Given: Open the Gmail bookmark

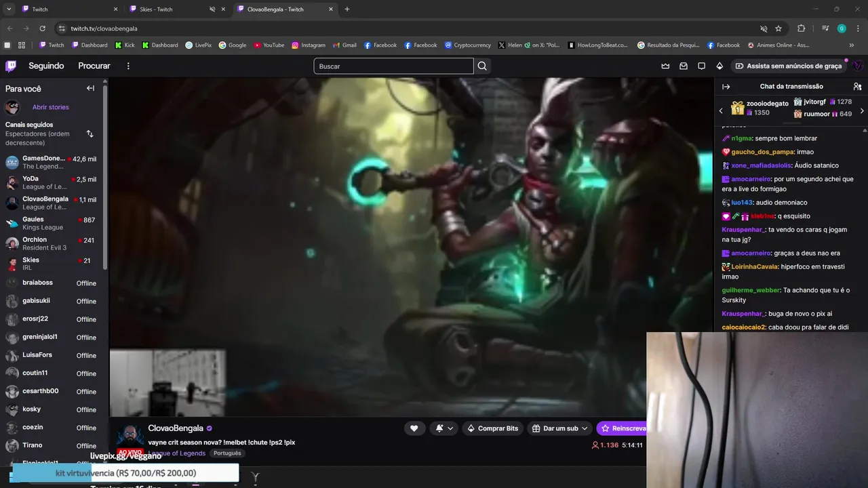Looking at the screenshot, I should tap(344, 45).
